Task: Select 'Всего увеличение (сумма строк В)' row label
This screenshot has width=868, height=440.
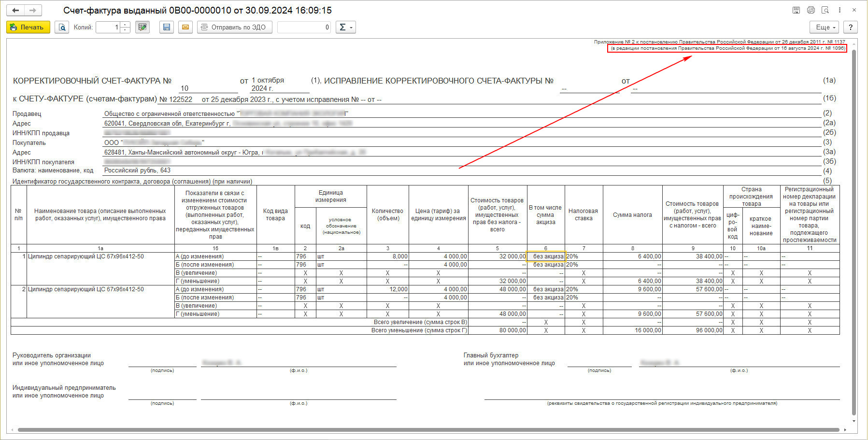Action: coord(420,322)
